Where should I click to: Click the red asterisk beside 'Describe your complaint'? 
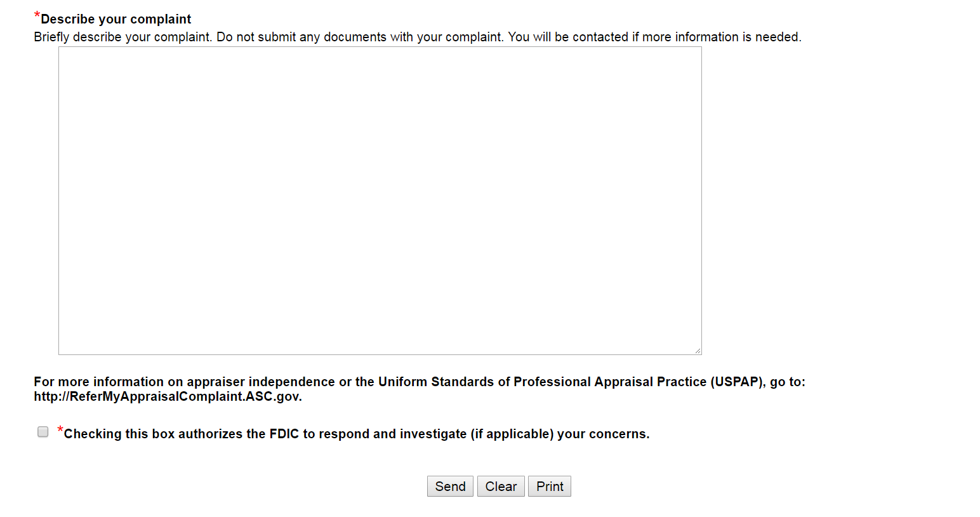(x=37, y=16)
